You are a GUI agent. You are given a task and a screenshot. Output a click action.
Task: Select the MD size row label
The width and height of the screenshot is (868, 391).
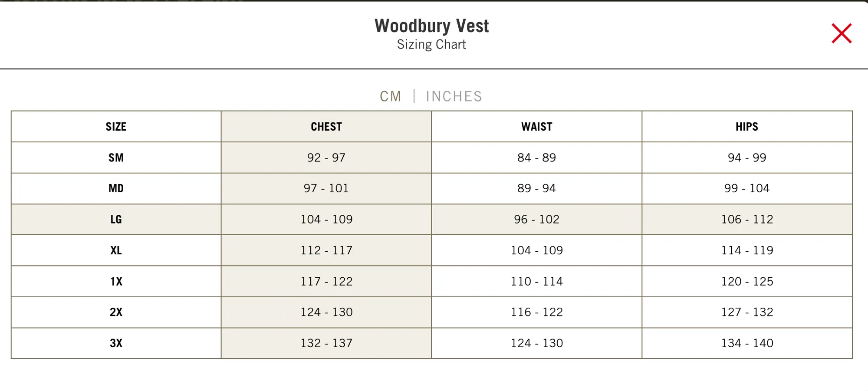pyautogui.click(x=116, y=188)
